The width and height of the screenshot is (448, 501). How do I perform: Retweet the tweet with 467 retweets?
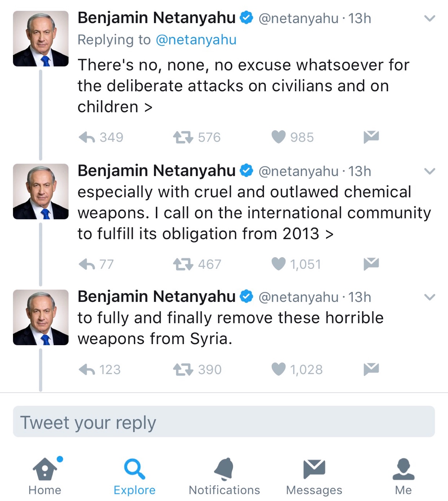[183, 265]
